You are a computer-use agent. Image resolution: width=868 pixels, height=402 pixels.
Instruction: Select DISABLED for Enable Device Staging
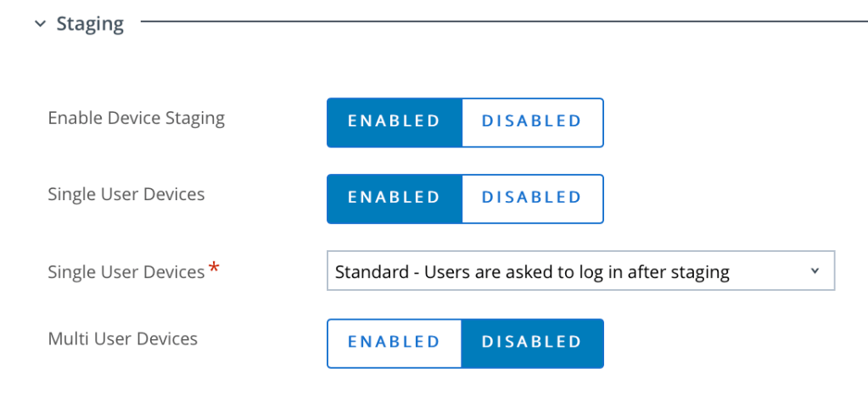coord(532,121)
